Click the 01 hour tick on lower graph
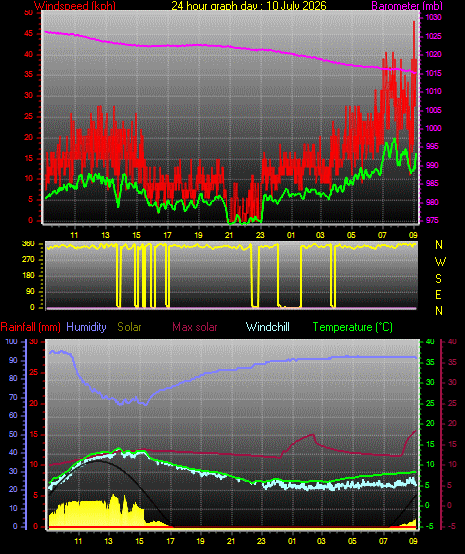 pos(292,541)
